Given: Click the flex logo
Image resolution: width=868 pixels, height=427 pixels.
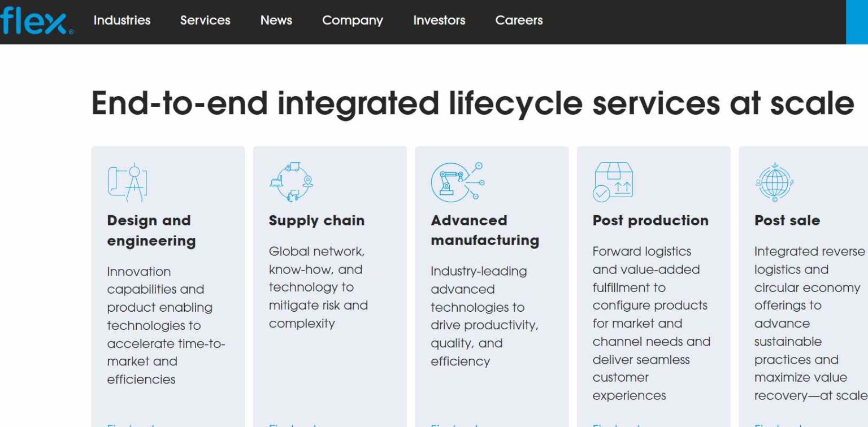Looking at the screenshot, I should (34, 19).
